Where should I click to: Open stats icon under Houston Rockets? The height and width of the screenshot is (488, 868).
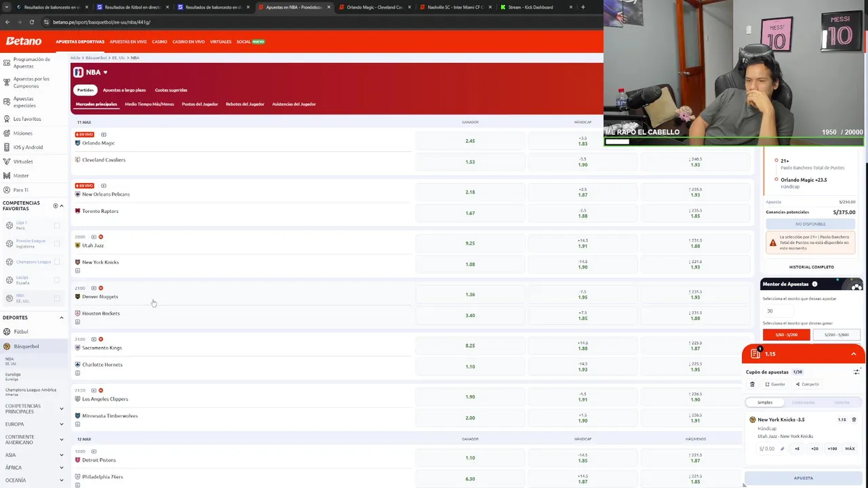pos(77,322)
